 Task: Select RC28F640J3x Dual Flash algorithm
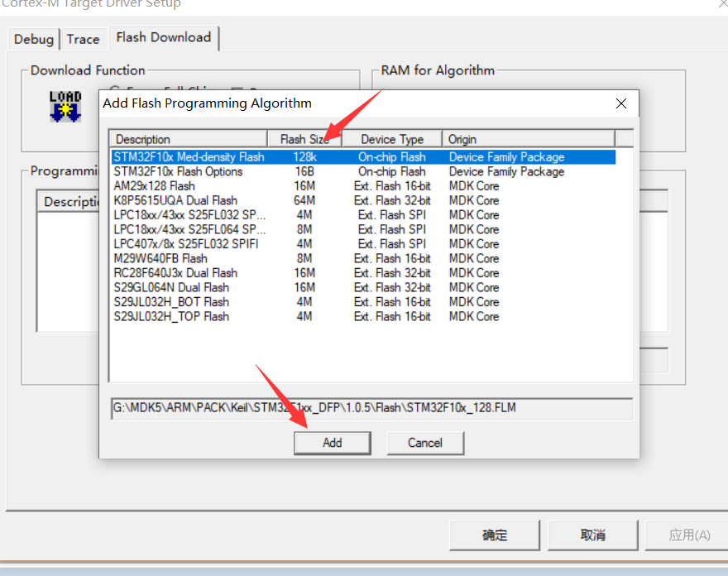coord(363,272)
